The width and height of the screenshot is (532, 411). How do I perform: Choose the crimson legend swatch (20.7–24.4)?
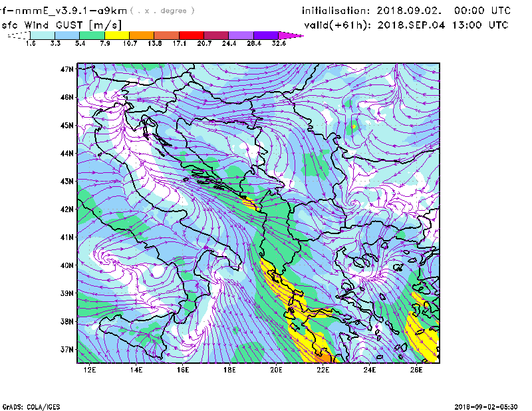click(216, 35)
